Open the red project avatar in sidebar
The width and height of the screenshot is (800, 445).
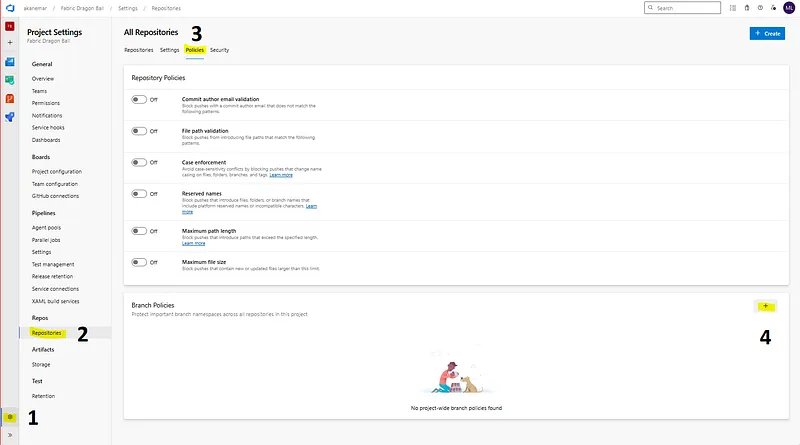click(10, 26)
